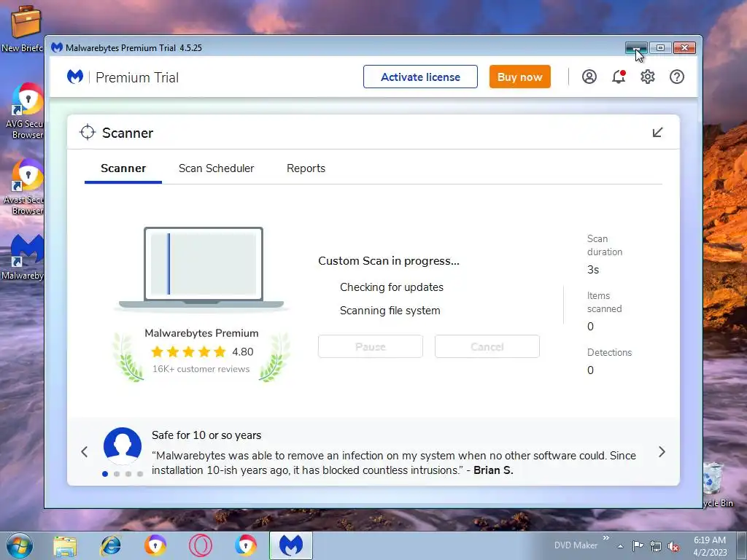The height and width of the screenshot is (560, 747).
Task: Select the second review carousel dot
Action: (117, 474)
